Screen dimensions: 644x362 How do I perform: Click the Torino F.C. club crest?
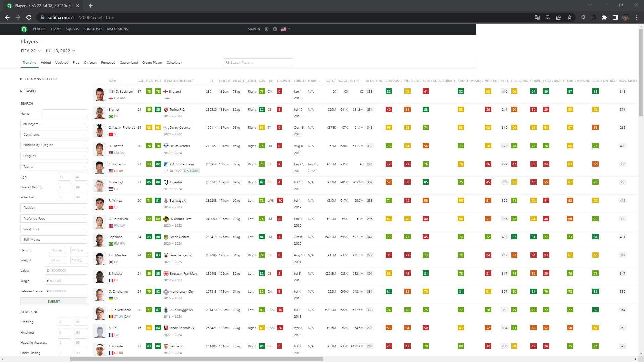click(166, 110)
